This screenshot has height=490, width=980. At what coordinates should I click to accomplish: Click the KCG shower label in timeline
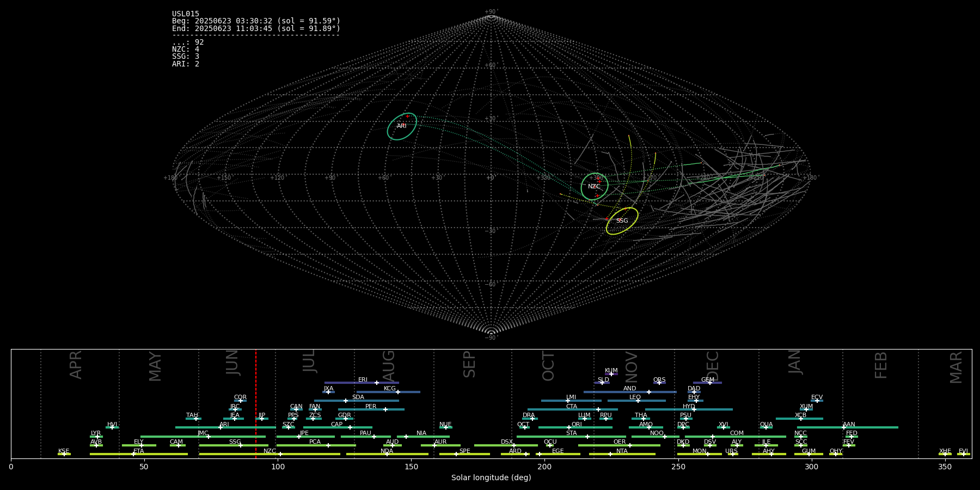390,389
